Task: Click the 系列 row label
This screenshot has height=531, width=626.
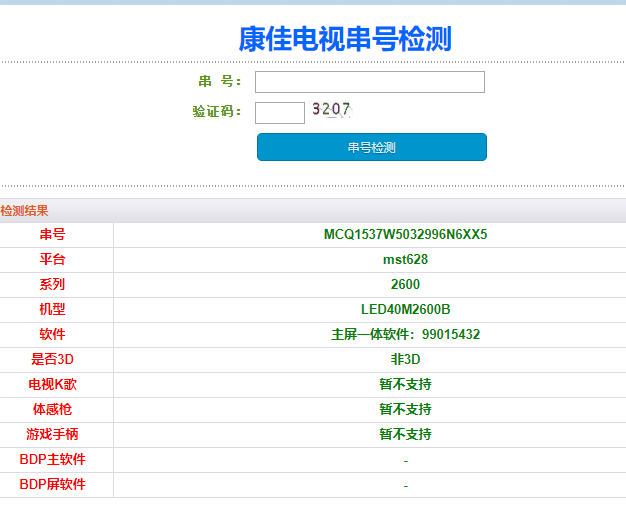Action: [52, 284]
